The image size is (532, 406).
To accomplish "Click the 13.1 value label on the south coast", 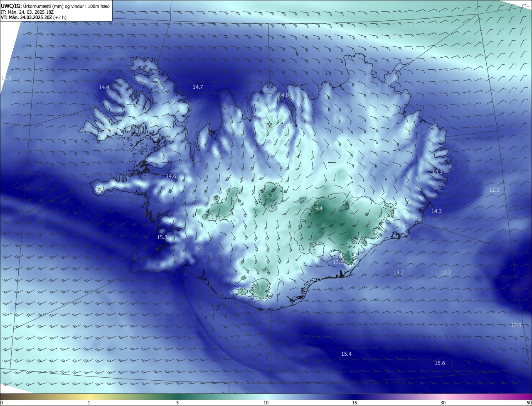I will [x=338, y=262].
